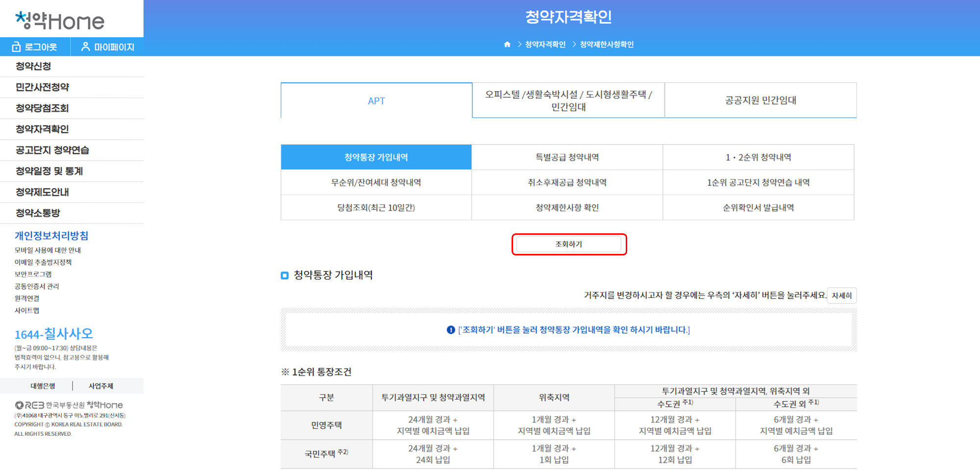Switch to the 공공지원 민간임대 tab
Viewport: 980px width, 474px height.
(760, 100)
